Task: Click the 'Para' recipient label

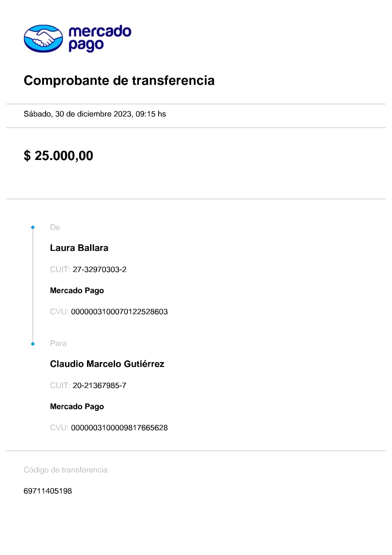Action: click(x=58, y=343)
